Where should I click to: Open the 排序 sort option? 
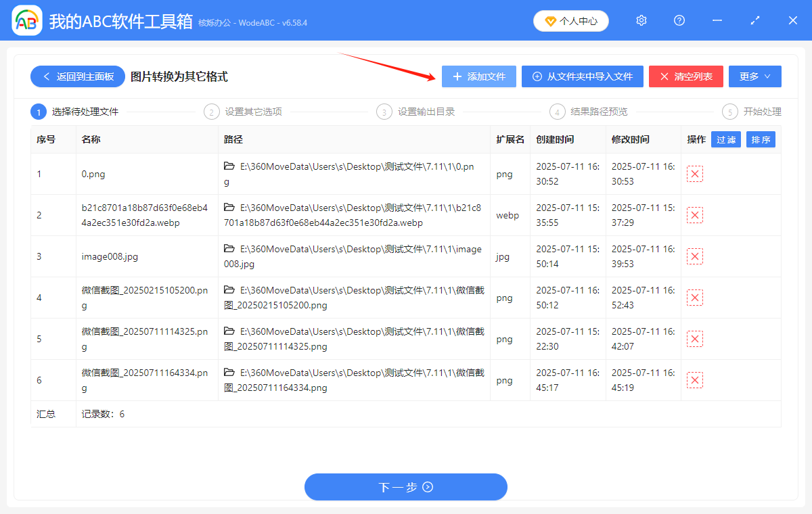(761, 139)
